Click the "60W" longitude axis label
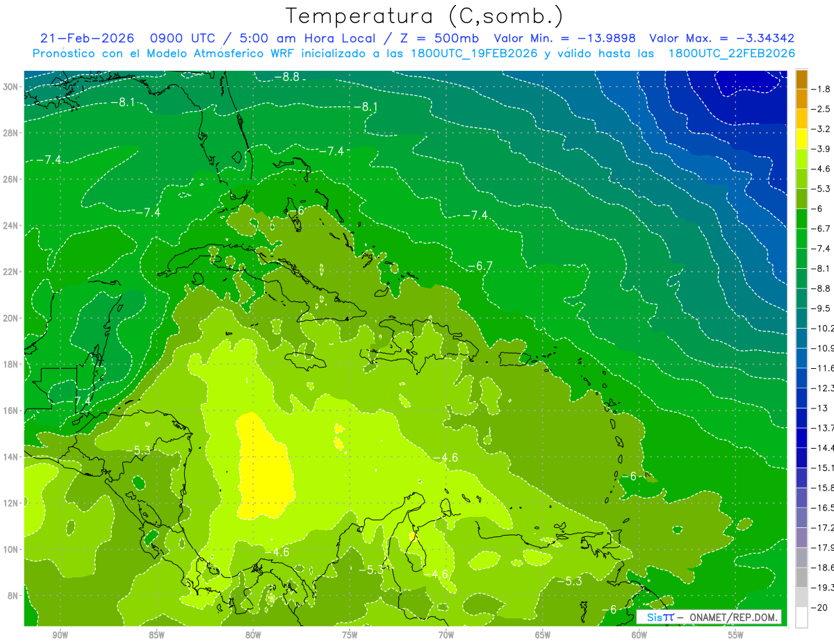 click(x=639, y=635)
